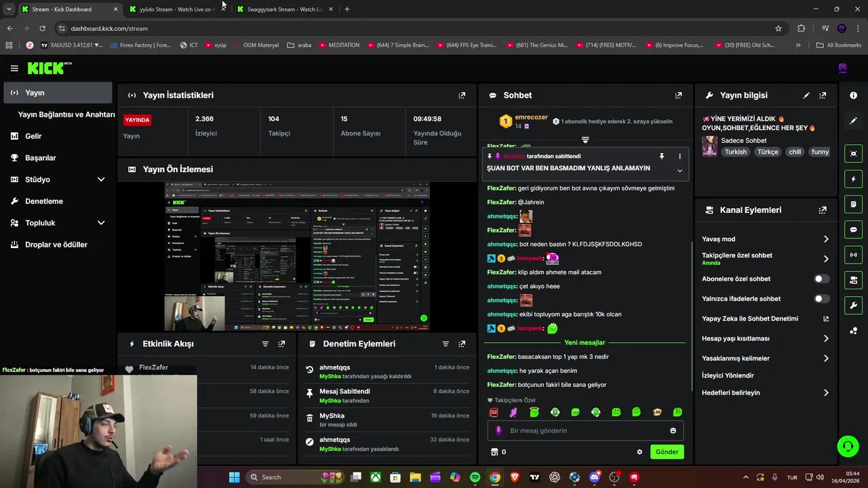Viewport: 868px width, 488px height.
Task: Open Discord from the taskbar
Action: point(595,477)
